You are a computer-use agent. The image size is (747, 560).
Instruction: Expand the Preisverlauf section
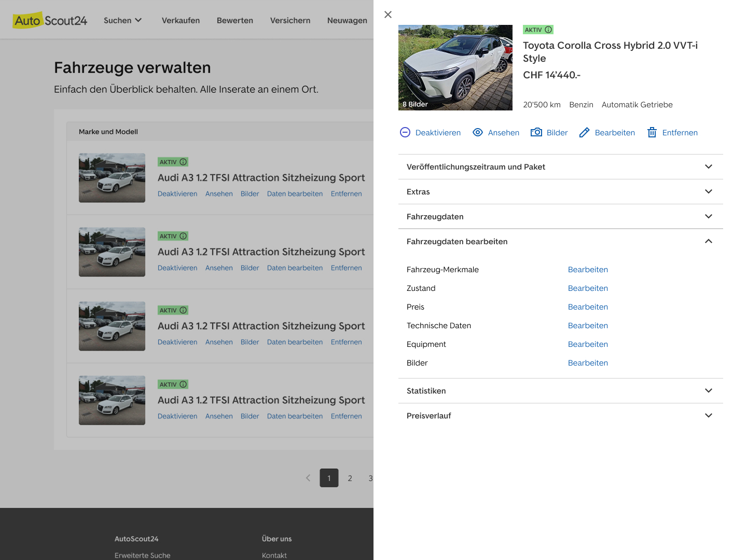(561, 415)
